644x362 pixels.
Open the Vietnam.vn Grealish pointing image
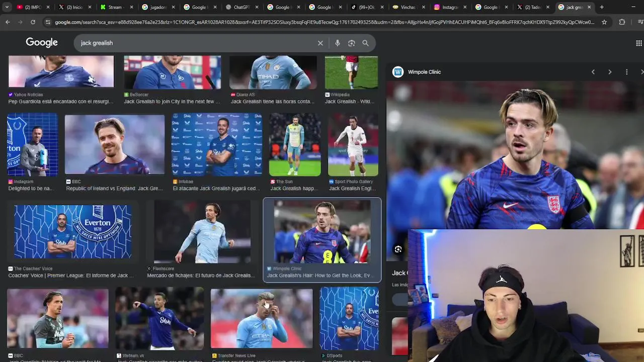pos(159,319)
